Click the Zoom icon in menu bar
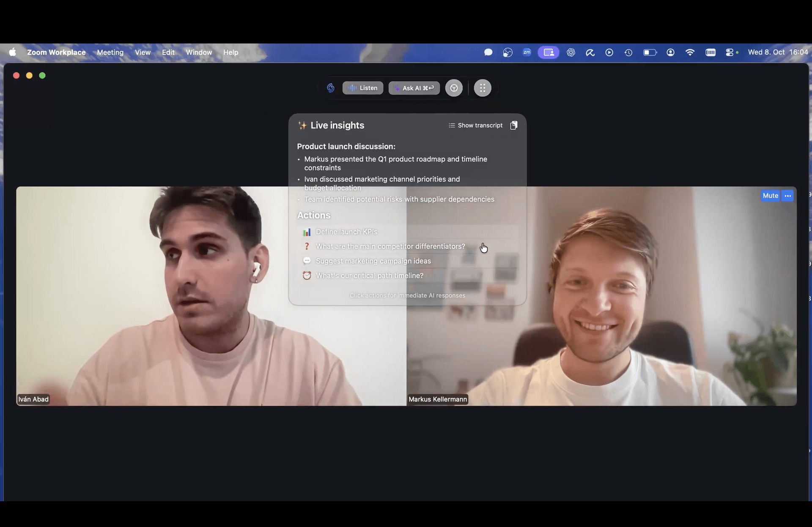The width and height of the screenshot is (812, 527). pos(527,52)
